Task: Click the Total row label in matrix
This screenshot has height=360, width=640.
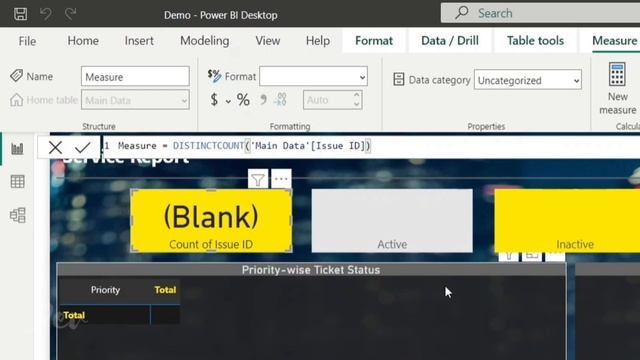Action: (x=74, y=315)
